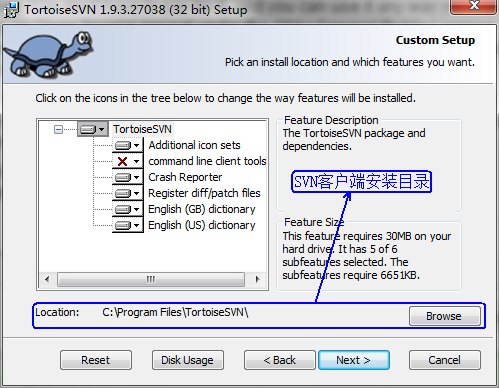The height and width of the screenshot is (388, 499).
Task: Open Additional icon sets feature dropdown
Action: coord(128,145)
